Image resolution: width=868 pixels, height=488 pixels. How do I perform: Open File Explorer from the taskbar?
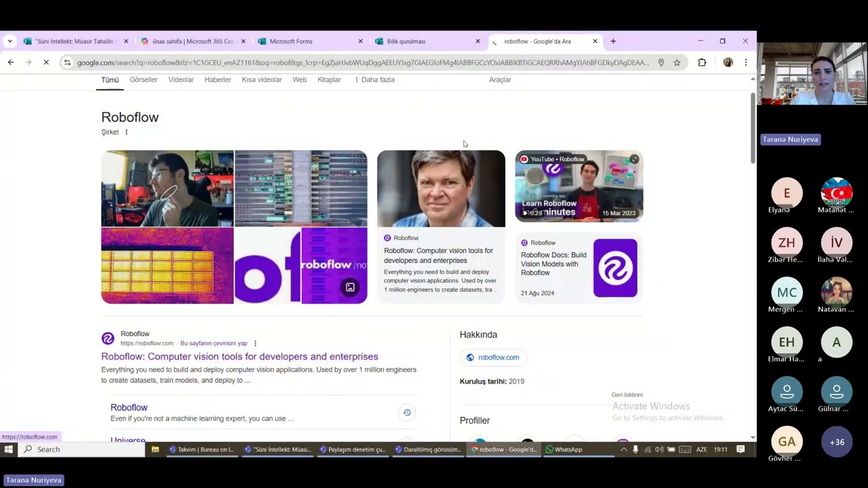(155, 449)
